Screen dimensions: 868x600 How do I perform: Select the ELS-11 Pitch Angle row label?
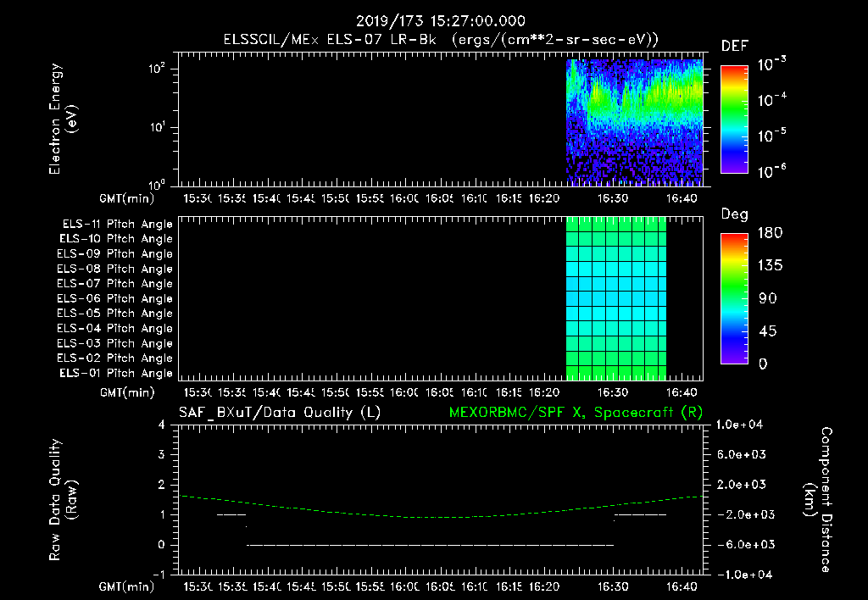(117, 225)
